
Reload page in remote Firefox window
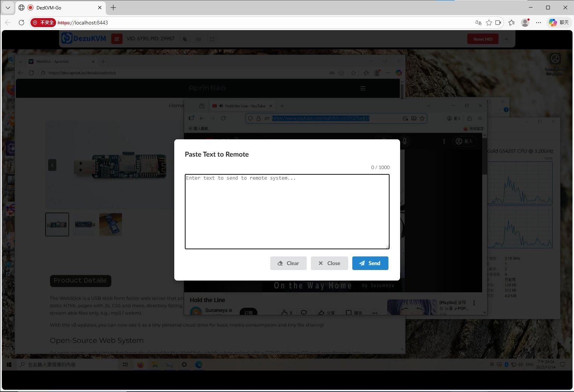pyautogui.click(x=223, y=118)
